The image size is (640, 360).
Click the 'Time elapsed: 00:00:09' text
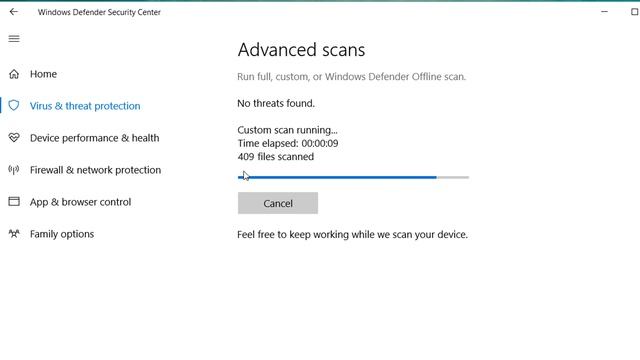coord(288,143)
